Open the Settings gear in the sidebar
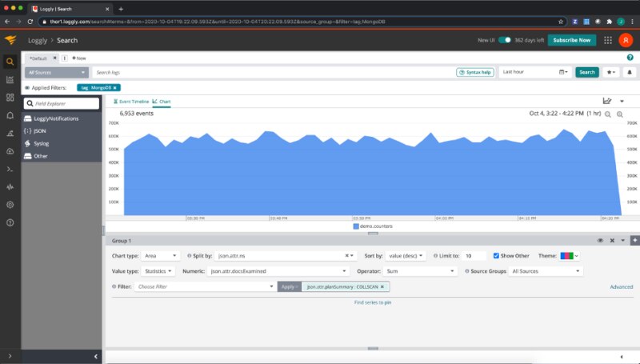Screen dimensions: 640x364 click(x=10, y=204)
